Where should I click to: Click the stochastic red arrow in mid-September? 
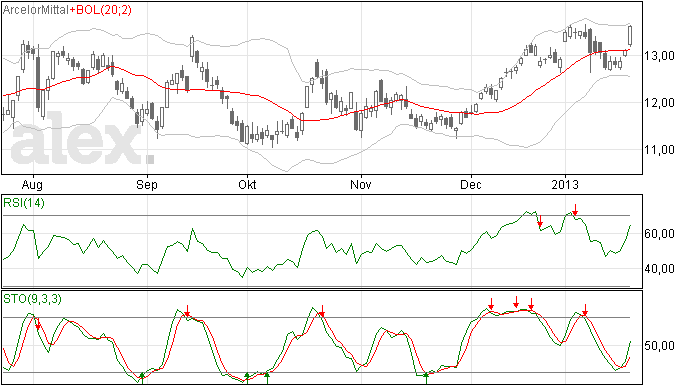[x=187, y=311]
